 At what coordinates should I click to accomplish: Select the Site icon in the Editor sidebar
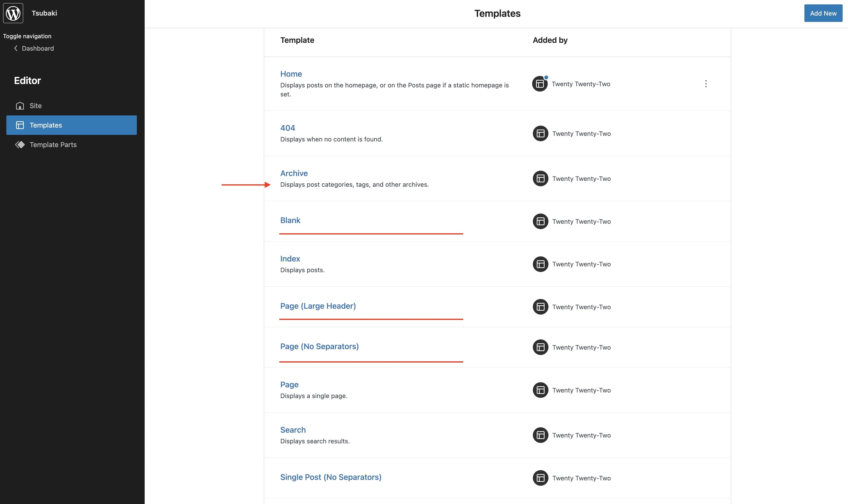coord(20,106)
